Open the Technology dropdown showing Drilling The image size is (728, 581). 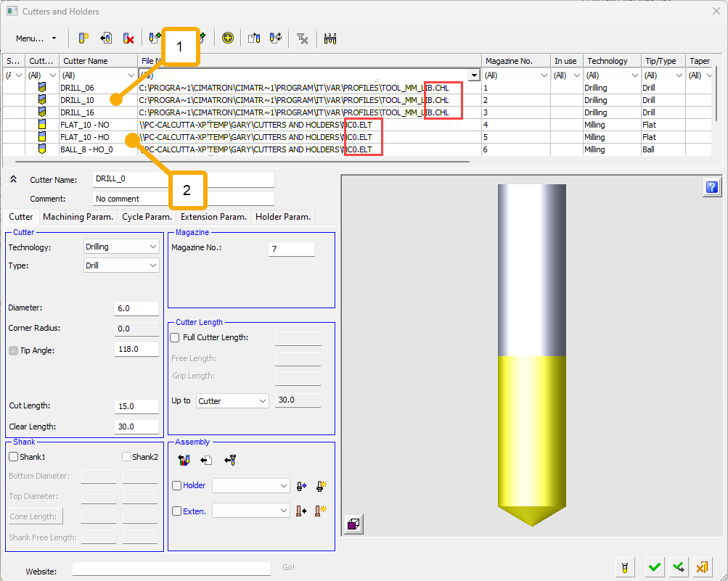pos(121,247)
